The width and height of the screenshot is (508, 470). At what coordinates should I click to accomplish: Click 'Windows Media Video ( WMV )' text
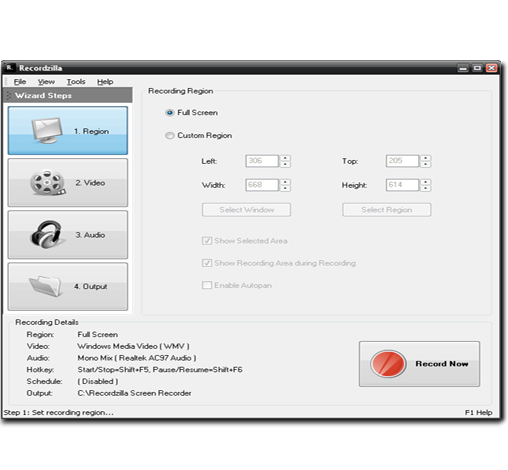coord(133,346)
